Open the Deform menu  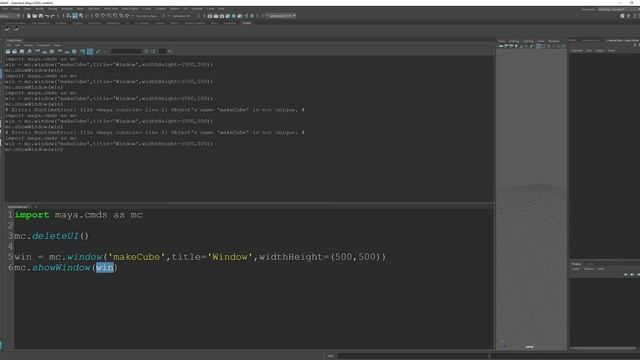(x=174, y=9)
